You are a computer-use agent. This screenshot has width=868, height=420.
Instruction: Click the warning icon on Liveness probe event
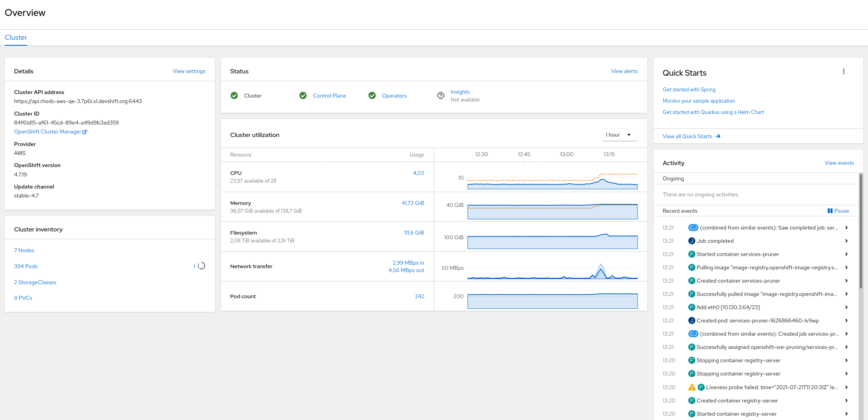(x=691, y=387)
